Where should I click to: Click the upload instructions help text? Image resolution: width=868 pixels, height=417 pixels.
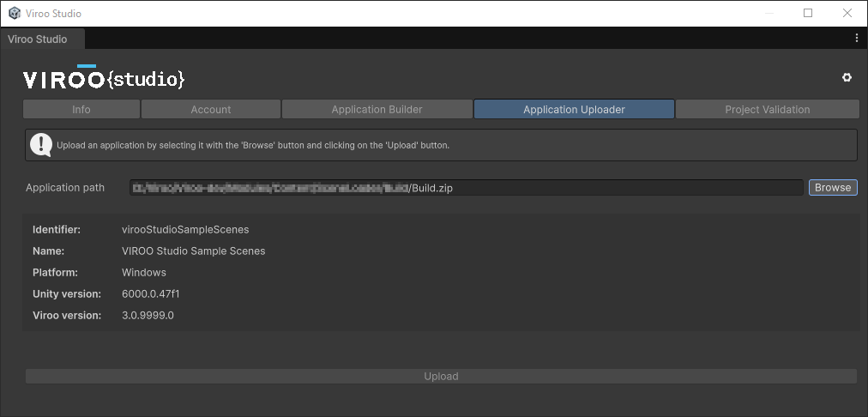coord(253,146)
